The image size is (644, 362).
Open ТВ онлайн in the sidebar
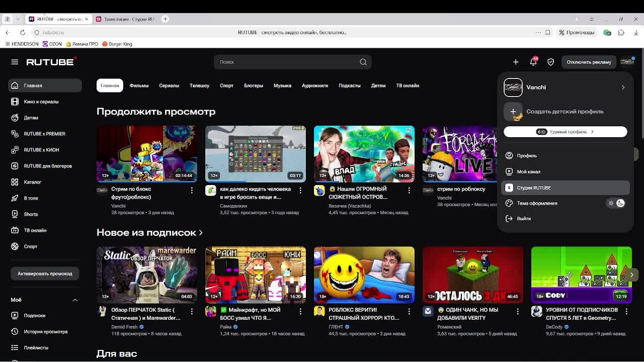[x=45, y=230]
